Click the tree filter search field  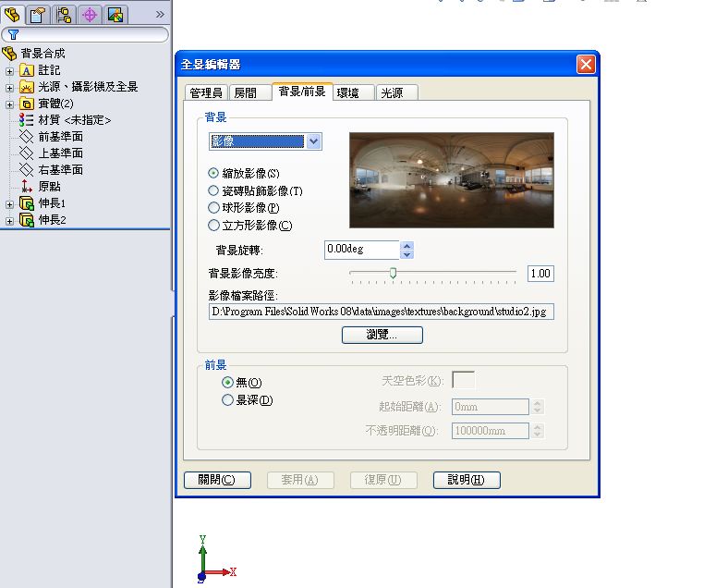85,35
